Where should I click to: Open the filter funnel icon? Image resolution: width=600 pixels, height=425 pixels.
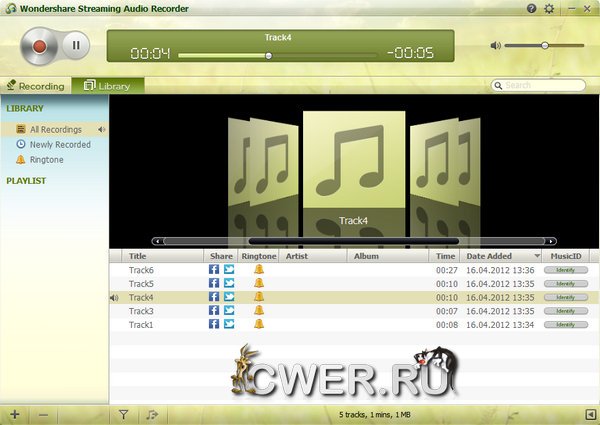click(x=123, y=414)
